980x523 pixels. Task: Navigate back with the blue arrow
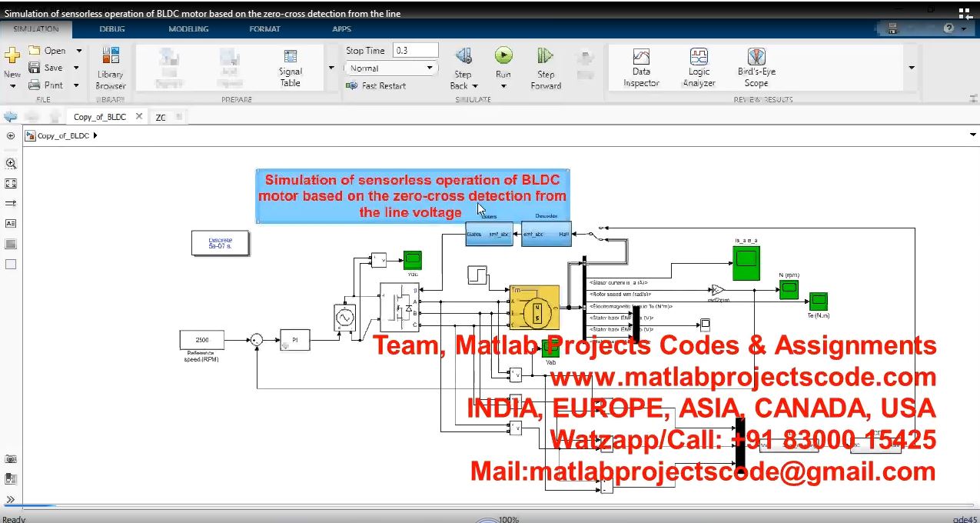pos(11,117)
